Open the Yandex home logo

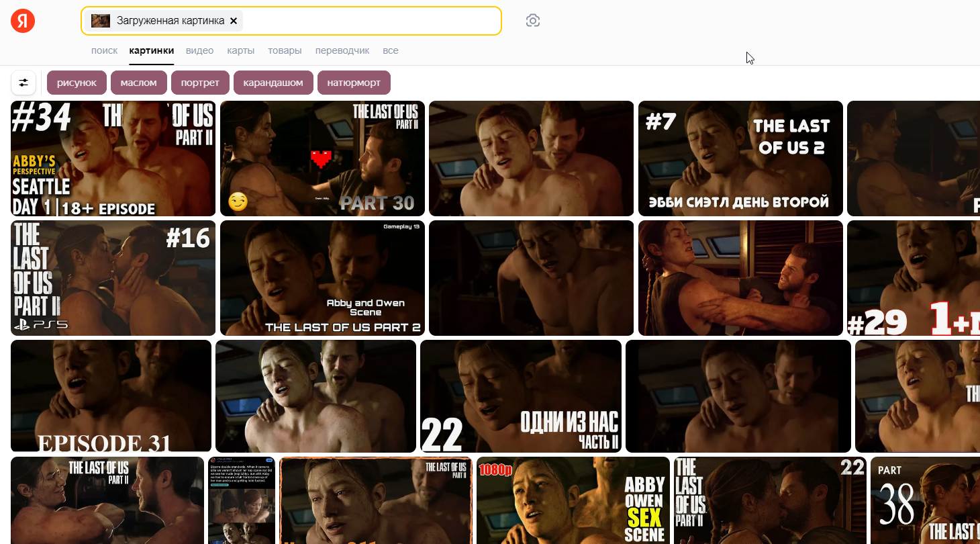pyautogui.click(x=23, y=21)
